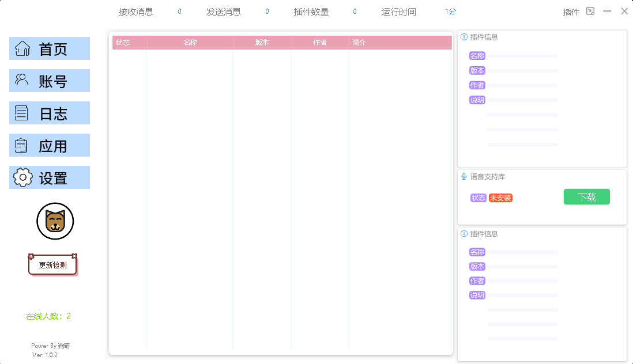Switch to the 日志 log page
The image size is (633, 364).
pyautogui.click(x=53, y=113)
